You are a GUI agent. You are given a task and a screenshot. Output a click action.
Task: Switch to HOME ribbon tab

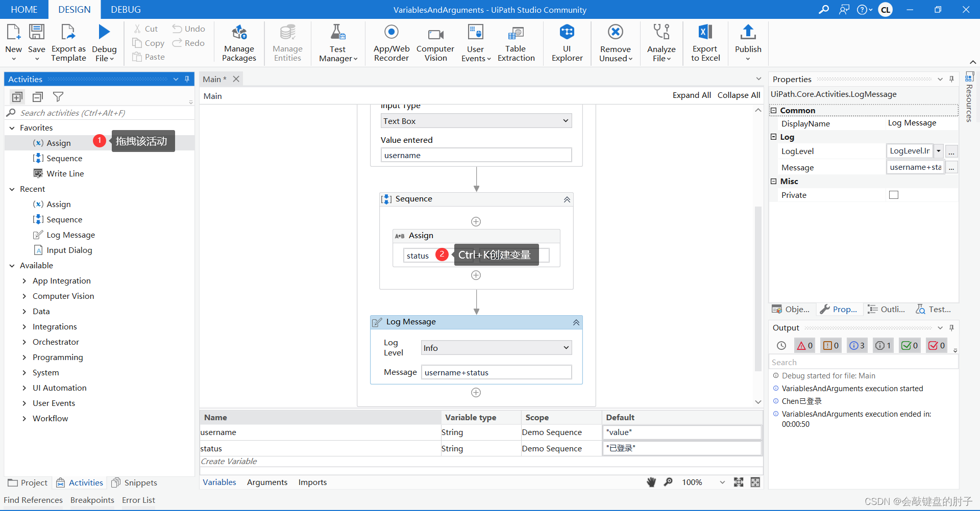point(24,10)
